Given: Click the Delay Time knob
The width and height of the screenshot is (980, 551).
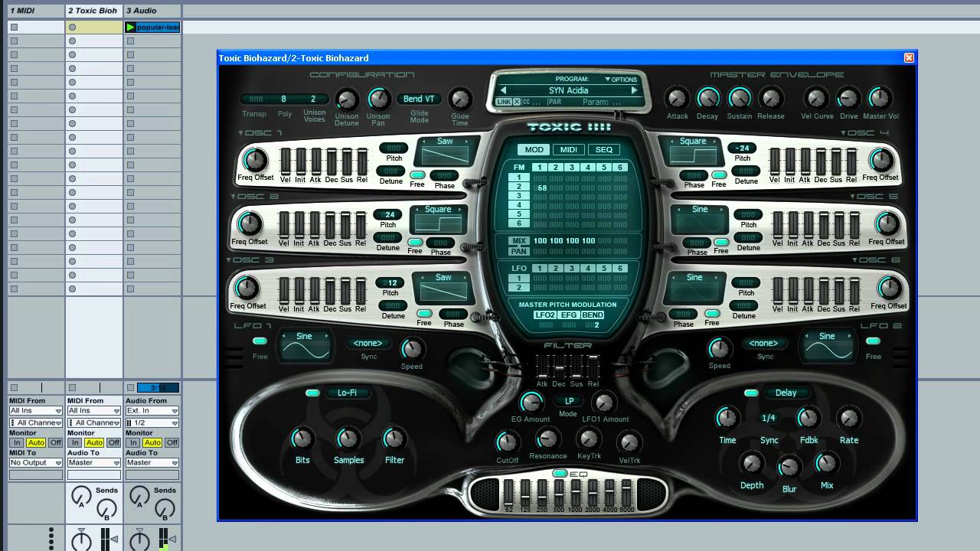Looking at the screenshot, I should 727,418.
